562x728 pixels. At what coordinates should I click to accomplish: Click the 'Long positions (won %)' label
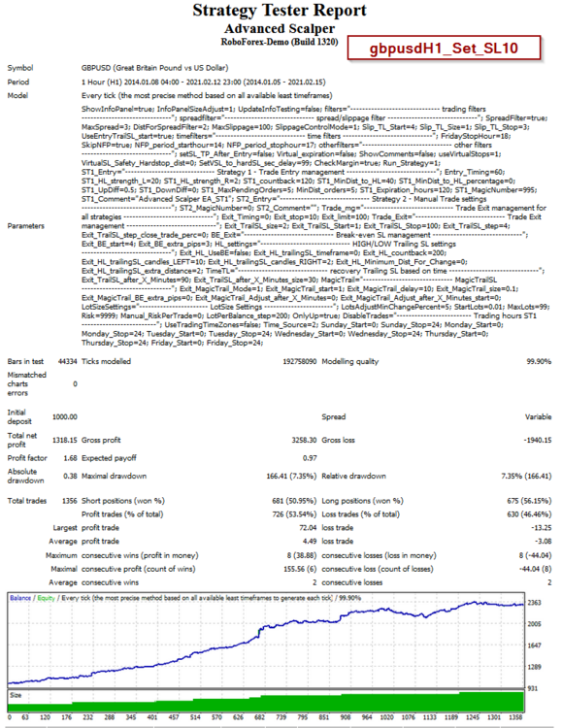(x=362, y=501)
